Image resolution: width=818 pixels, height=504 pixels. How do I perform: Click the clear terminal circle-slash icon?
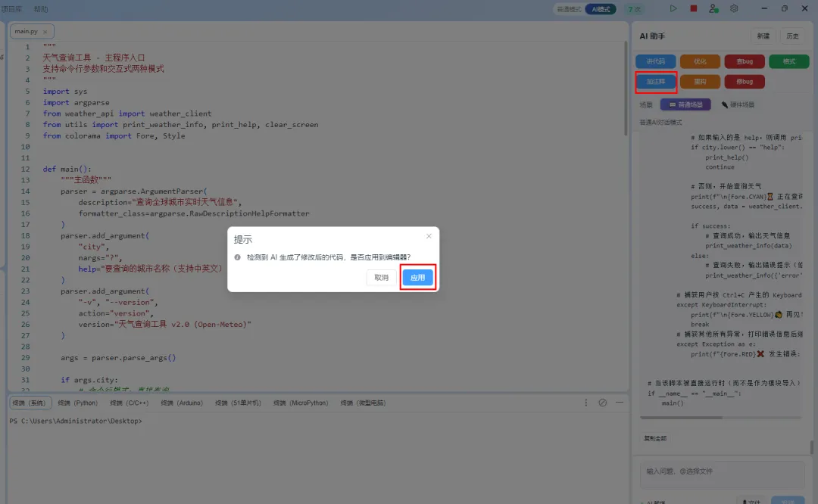(603, 403)
